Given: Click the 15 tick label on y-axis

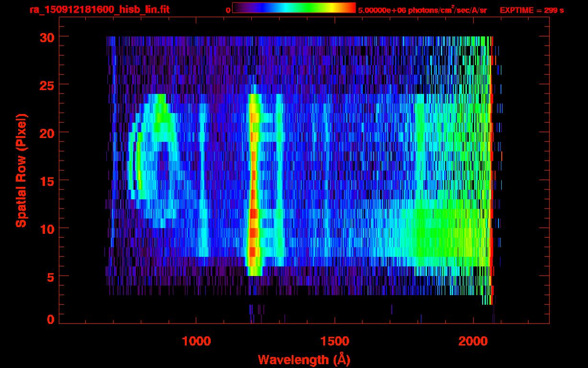Looking at the screenshot, I should tap(46, 181).
